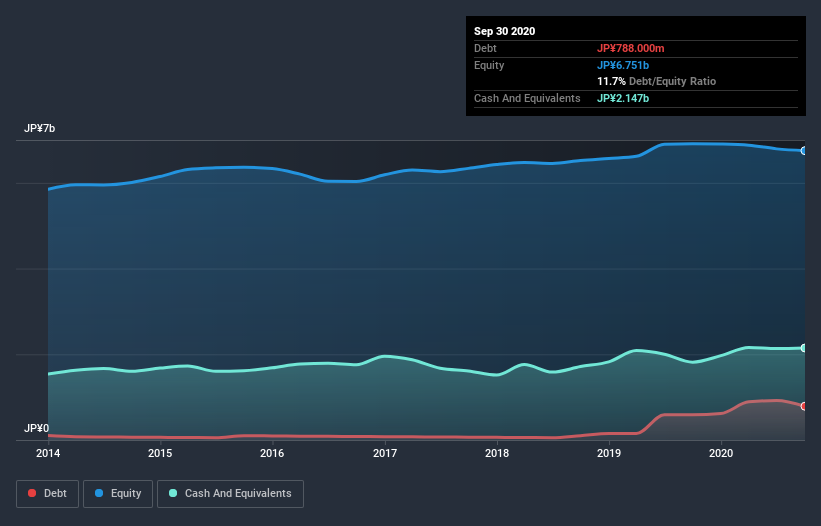
Task: Click the 2018 axis label
Action: 497,453
